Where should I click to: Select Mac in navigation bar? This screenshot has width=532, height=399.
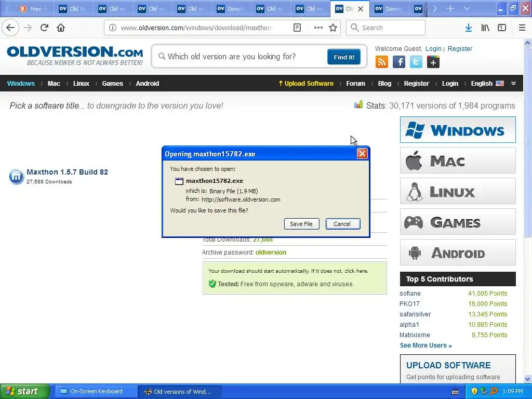[54, 84]
